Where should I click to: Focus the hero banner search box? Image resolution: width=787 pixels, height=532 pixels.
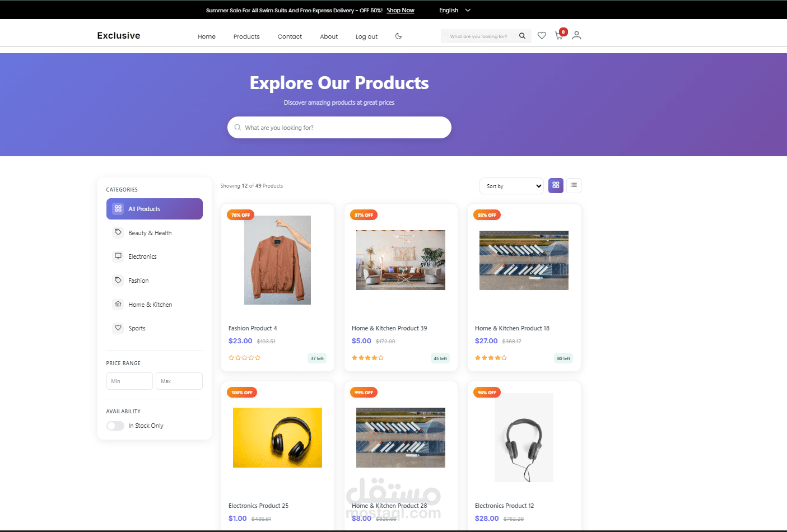coord(339,127)
